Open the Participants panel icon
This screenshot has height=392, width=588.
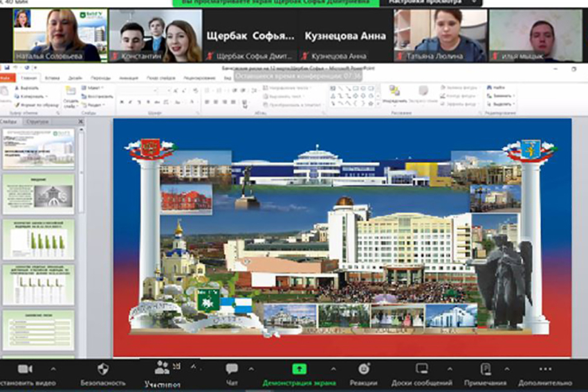[163, 368]
